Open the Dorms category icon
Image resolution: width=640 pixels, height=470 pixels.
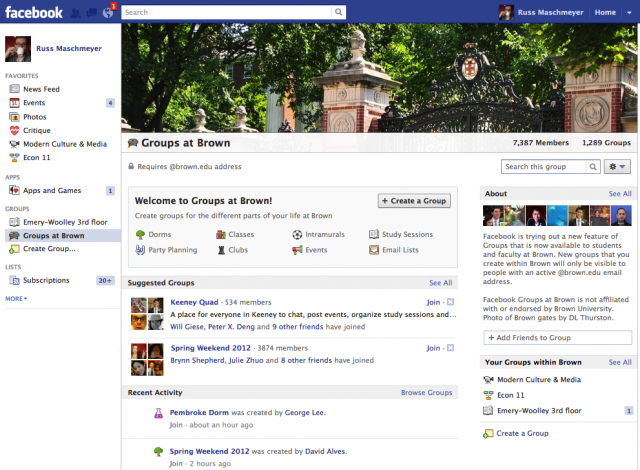point(139,234)
